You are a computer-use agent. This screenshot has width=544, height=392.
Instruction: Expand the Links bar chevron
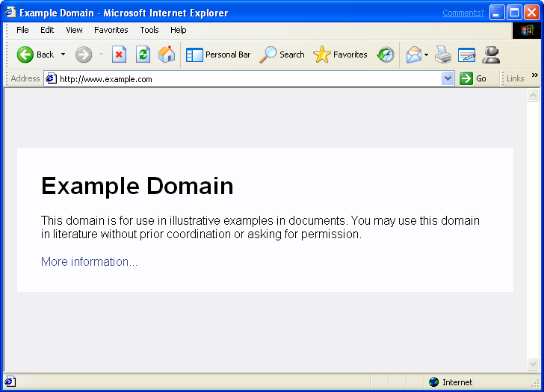(x=534, y=75)
